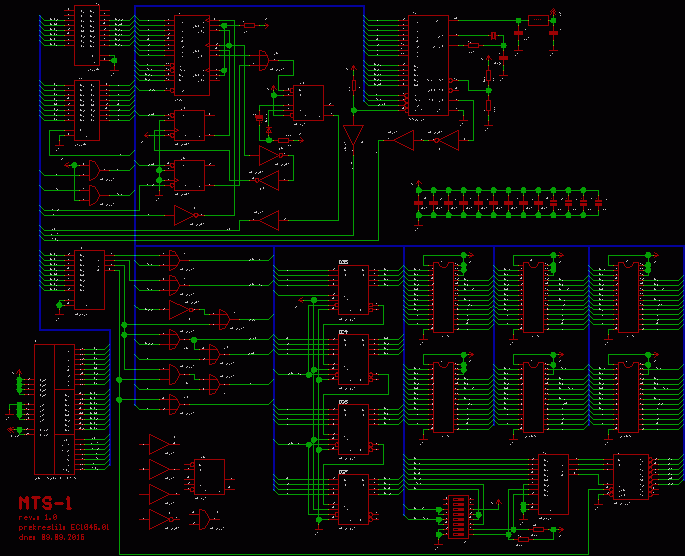
Task: Click the lone right-pointing buffer at middle left
Action: point(184,214)
